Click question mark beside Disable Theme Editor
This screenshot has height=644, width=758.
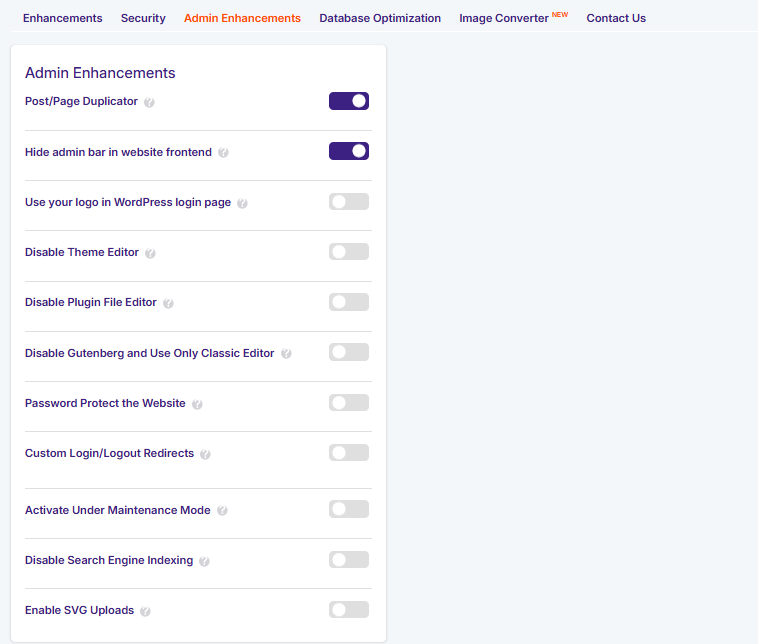pyautogui.click(x=150, y=253)
